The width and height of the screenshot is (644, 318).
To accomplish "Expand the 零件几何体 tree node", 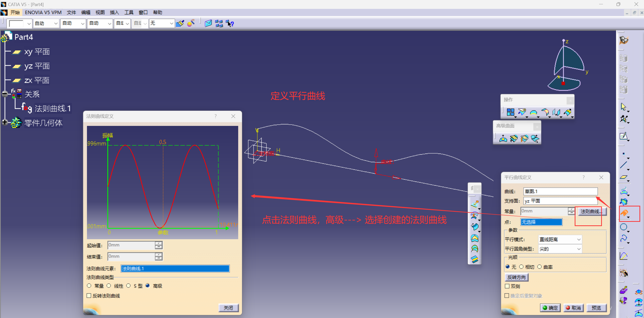I will point(5,122).
